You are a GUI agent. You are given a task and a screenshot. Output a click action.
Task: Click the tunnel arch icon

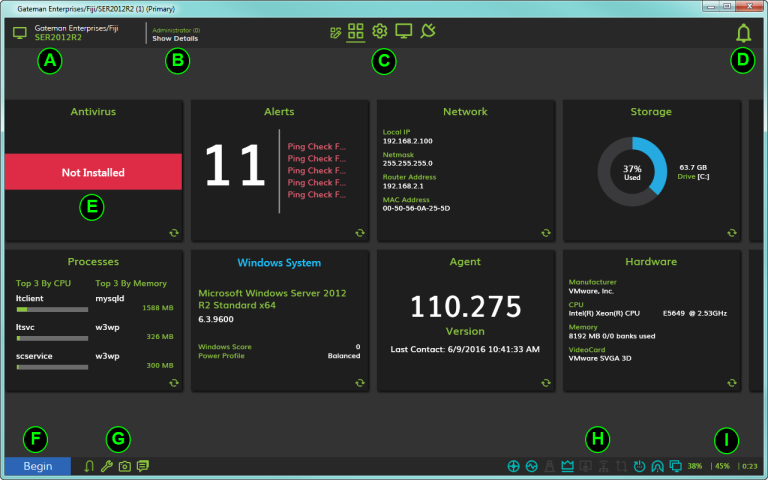point(657,466)
